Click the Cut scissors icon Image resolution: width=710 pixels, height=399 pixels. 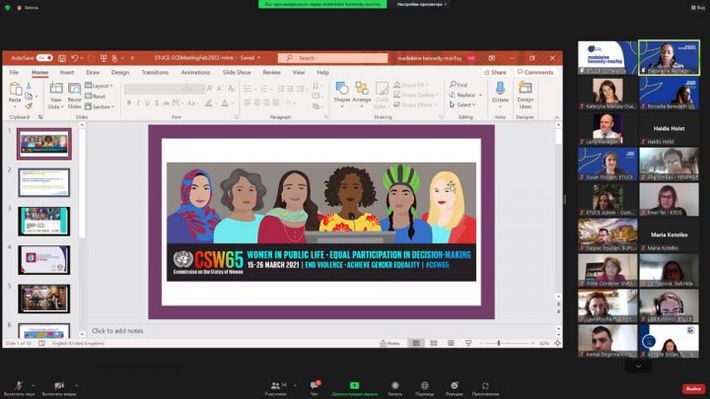click(x=29, y=86)
